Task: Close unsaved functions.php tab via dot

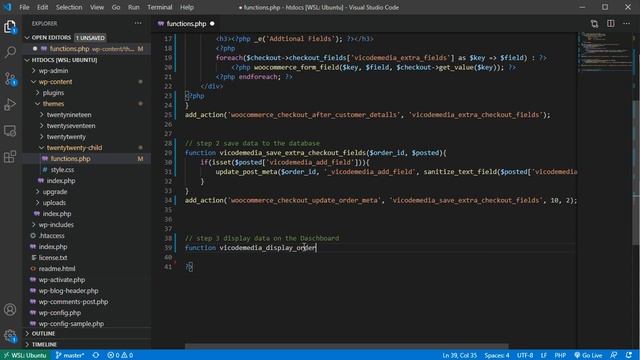Action: (212, 24)
